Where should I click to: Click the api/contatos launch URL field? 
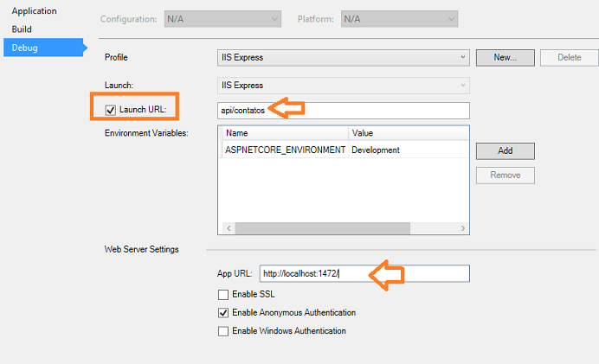click(x=344, y=111)
